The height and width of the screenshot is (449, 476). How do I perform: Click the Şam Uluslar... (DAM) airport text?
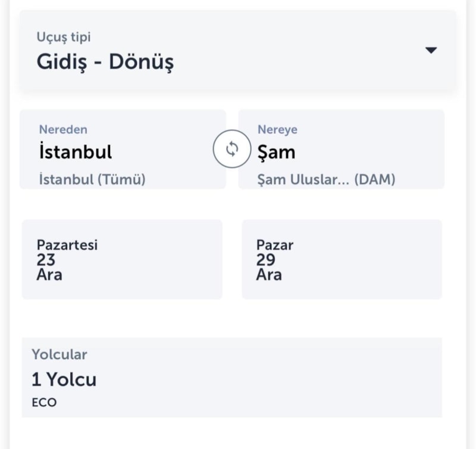(x=326, y=179)
